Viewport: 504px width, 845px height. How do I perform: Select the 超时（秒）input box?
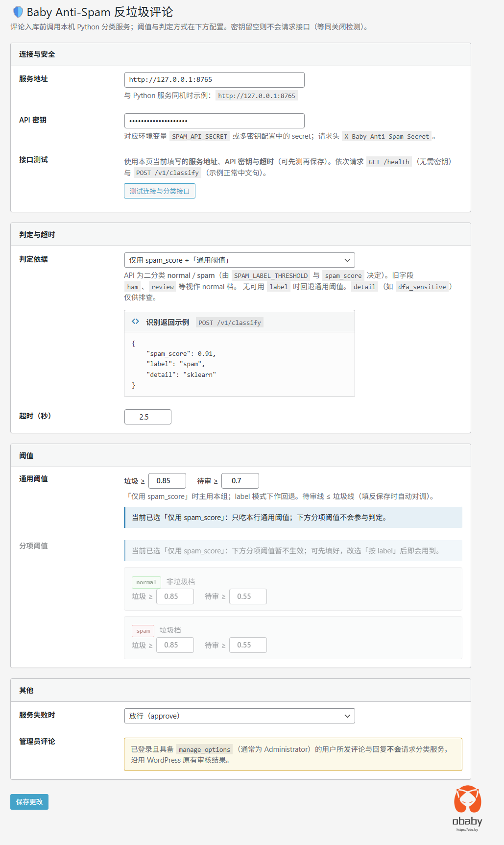click(x=147, y=417)
